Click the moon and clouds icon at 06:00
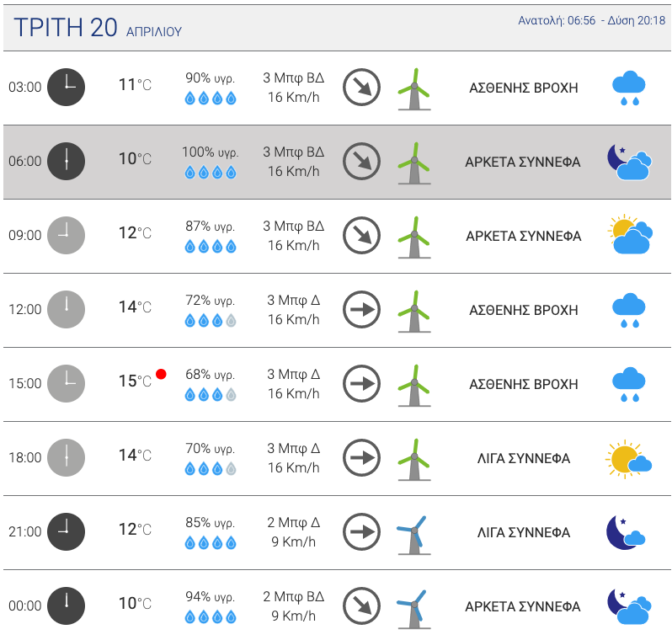The width and height of the screenshot is (672, 640). coord(630,162)
